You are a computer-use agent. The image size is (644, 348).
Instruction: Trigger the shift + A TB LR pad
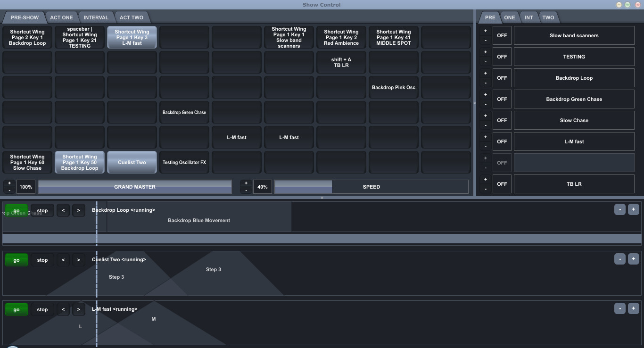click(x=341, y=62)
